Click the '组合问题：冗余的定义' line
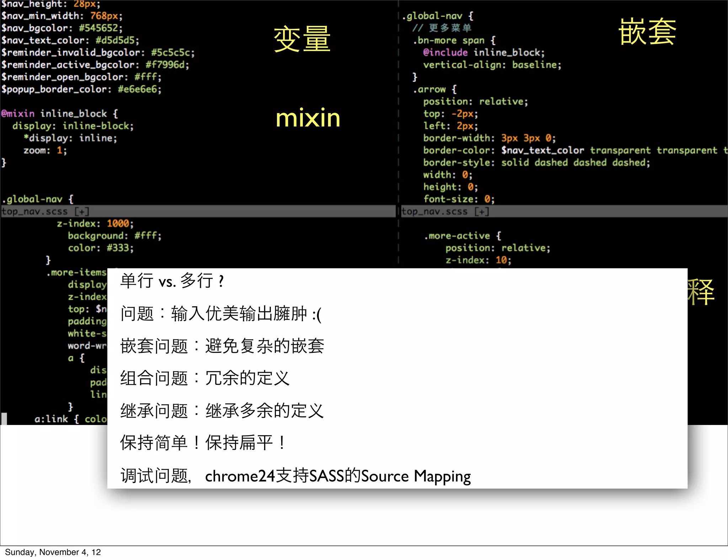Image resolution: width=728 pixels, height=560 pixels. 205,378
